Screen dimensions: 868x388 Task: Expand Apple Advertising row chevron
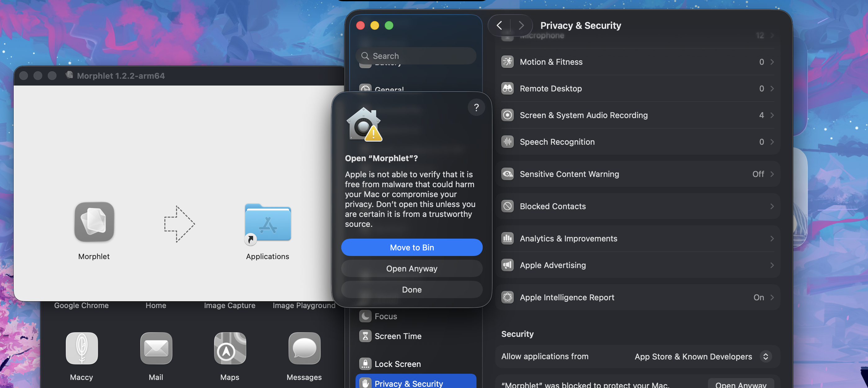pos(772,265)
